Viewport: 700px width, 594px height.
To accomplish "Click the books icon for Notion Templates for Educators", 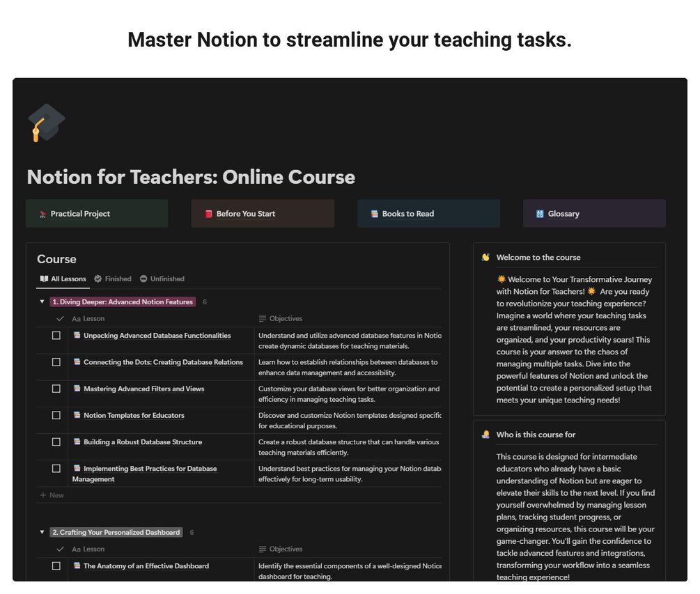I will point(77,415).
